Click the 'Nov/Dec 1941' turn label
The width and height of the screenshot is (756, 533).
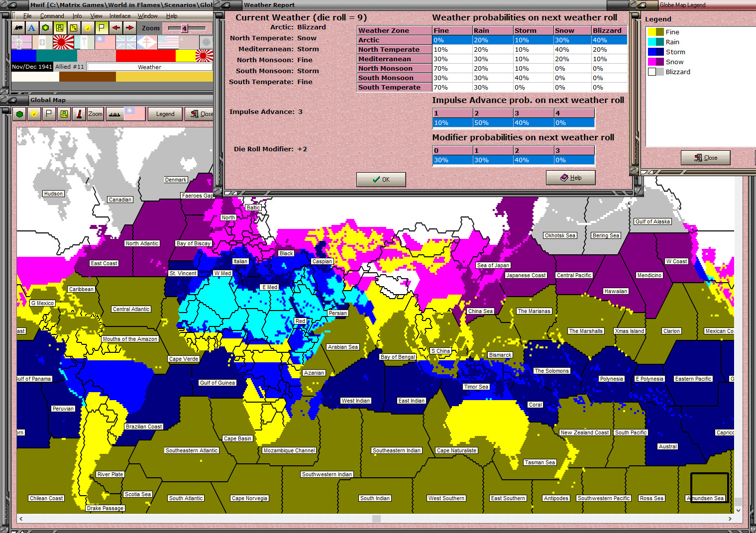(32, 67)
